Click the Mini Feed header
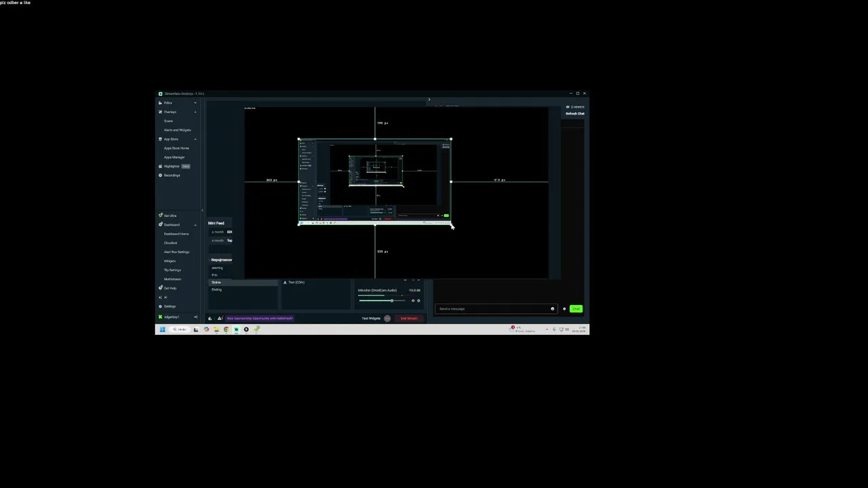The image size is (868, 488). point(216,223)
